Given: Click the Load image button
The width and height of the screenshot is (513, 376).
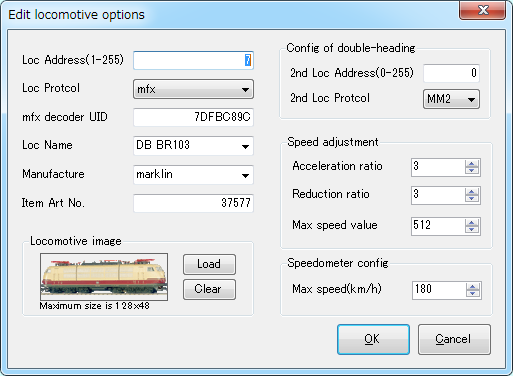Looking at the screenshot, I should pyautogui.click(x=209, y=264).
